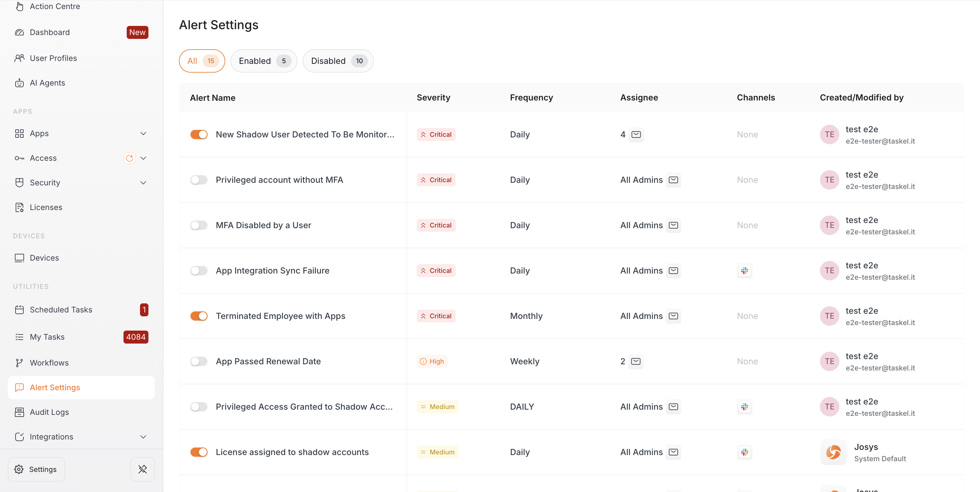Click email icon in Privileged account without MFA row
This screenshot has height=492, width=980.
(673, 180)
